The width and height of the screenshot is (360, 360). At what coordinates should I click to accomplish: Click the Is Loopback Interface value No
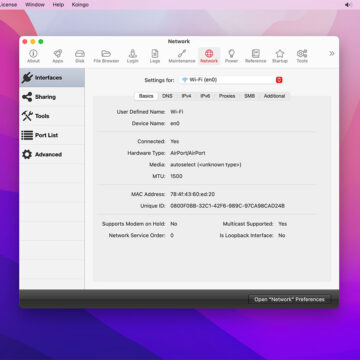[282, 235]
